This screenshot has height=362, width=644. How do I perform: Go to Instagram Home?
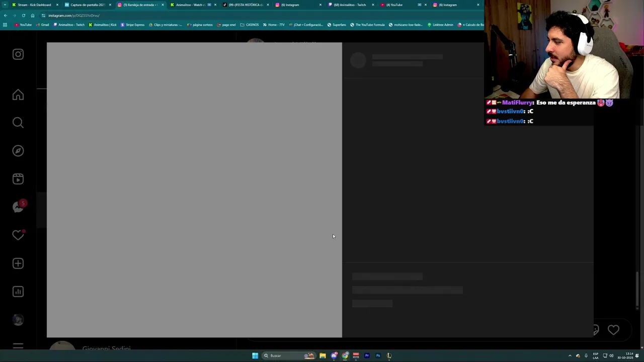(x=18, y=95)
